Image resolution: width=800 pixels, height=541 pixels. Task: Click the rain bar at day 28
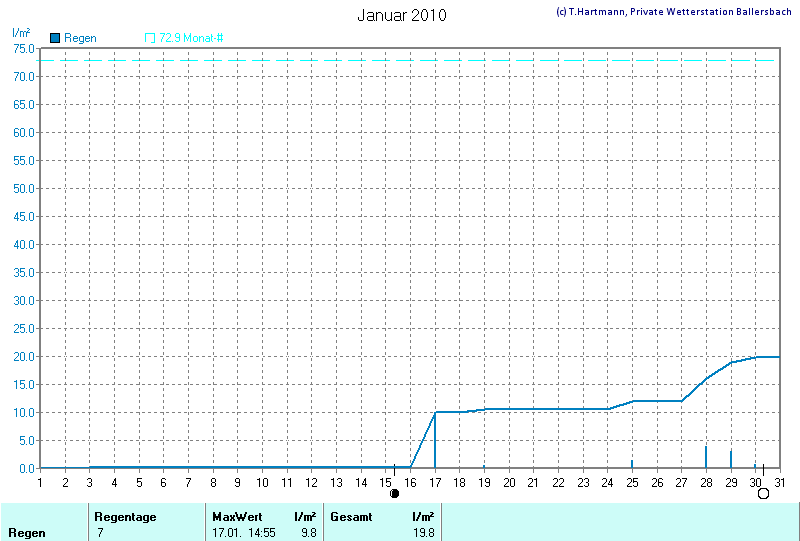coord(706,457)
